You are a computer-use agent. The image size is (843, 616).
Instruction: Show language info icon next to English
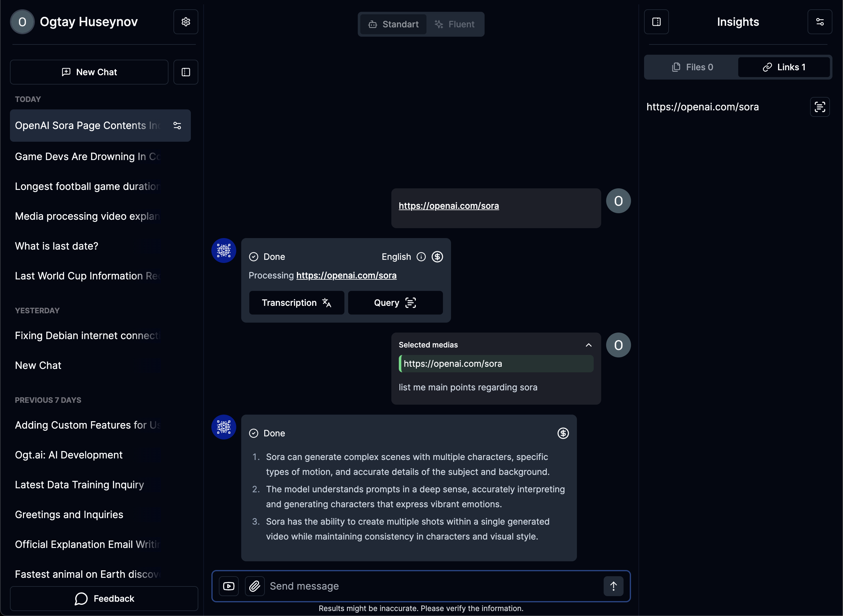[421, 257]
